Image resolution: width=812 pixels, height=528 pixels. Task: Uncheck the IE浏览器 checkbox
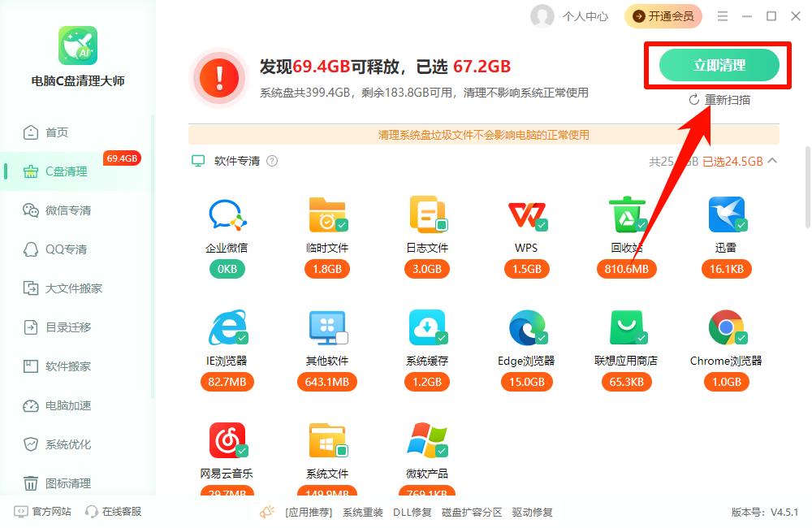pos(242,339)
